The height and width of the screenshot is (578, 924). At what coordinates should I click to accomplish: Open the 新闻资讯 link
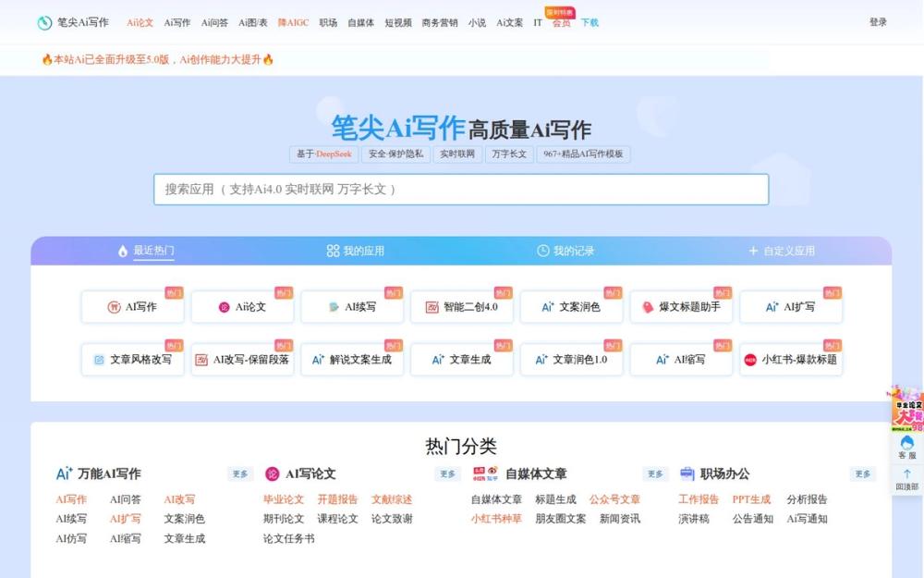[x=620, y=519]
